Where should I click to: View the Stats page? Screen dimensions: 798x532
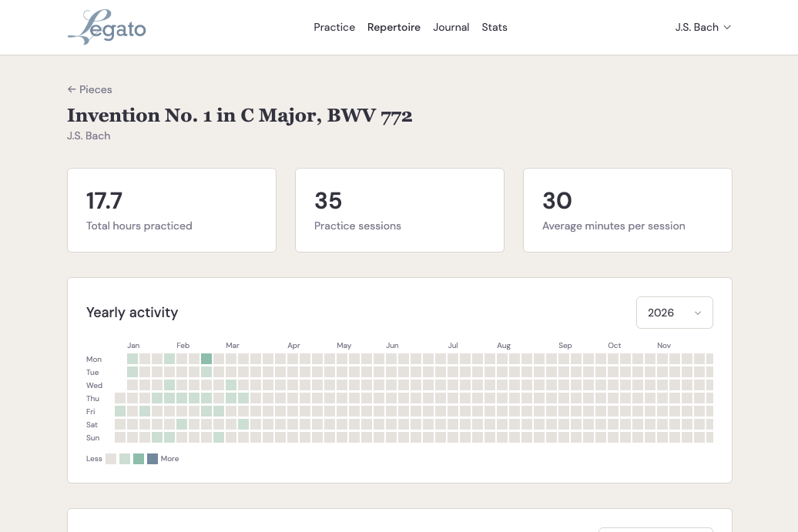click(x=495, y=27)
